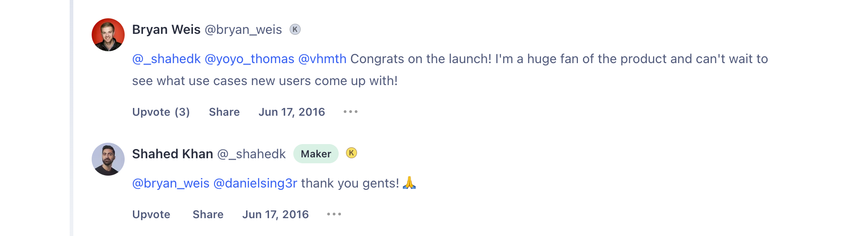This screenshot has height=236, width=868.
Task: Share Shahed Khan's reply
Action: (208, 215)
